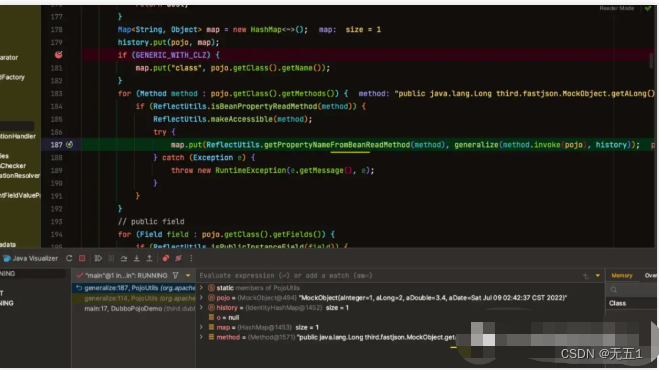Click the green inspection checkmark icon
This screenshot has height=370, width=659.
click(x=648, y=8)
